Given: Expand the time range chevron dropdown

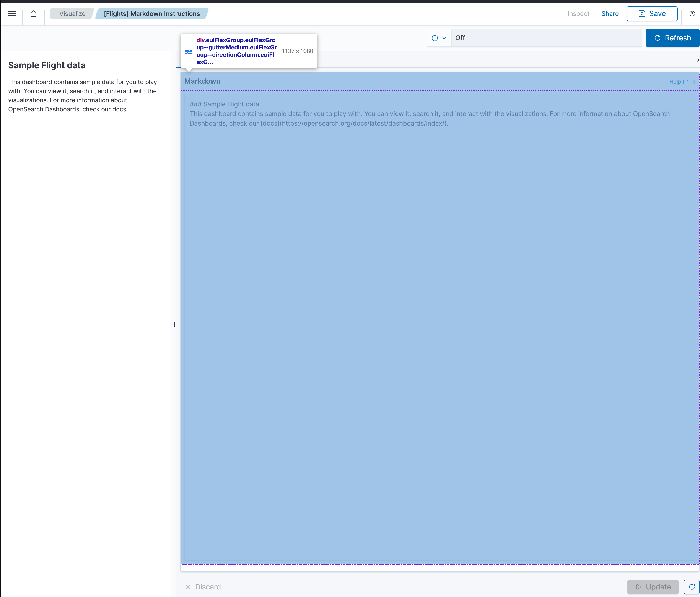Looking at the screenshot, I should 443,38.
